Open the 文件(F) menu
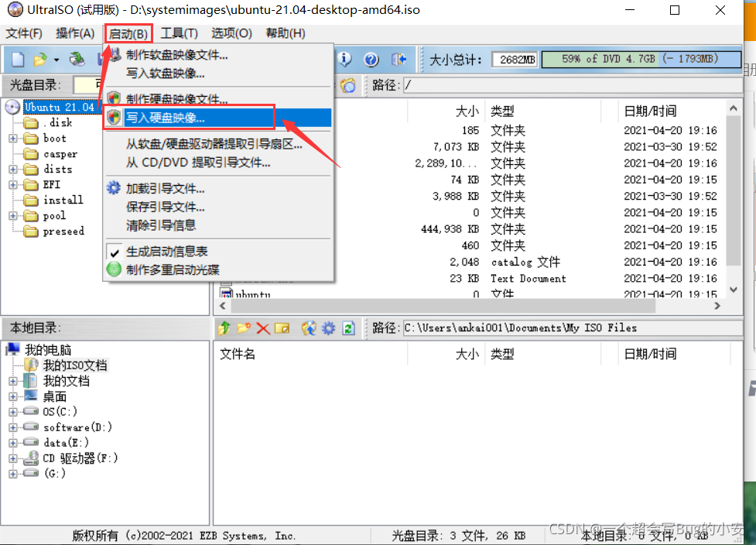This screenshot has height=545, width=756. tap(24, 33)
